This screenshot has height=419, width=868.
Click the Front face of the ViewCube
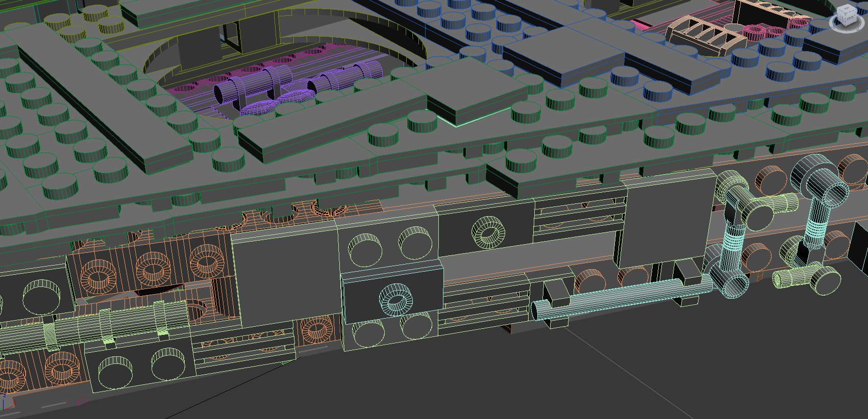[851, 19]
